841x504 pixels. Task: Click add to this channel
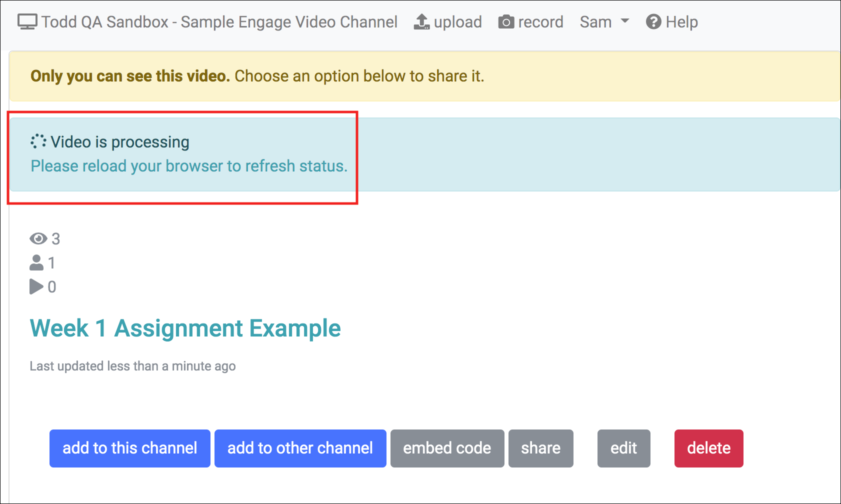pos(129,448)
